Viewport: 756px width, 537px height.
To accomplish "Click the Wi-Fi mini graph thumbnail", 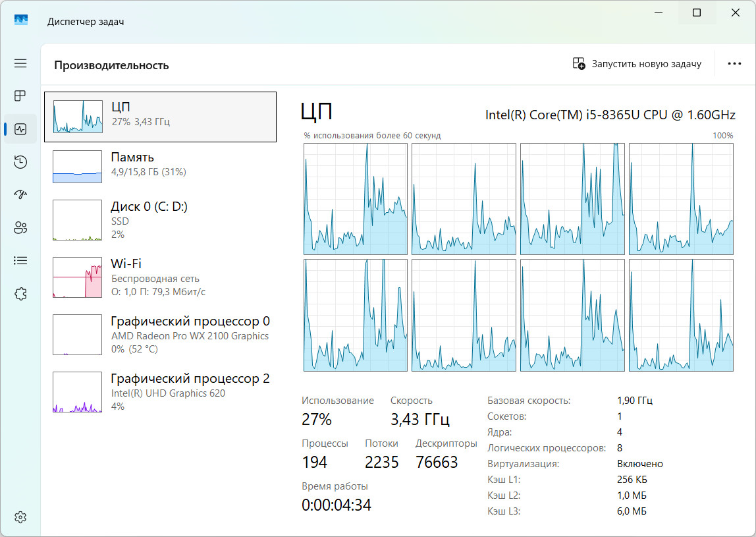I will (x=77, y=277).
